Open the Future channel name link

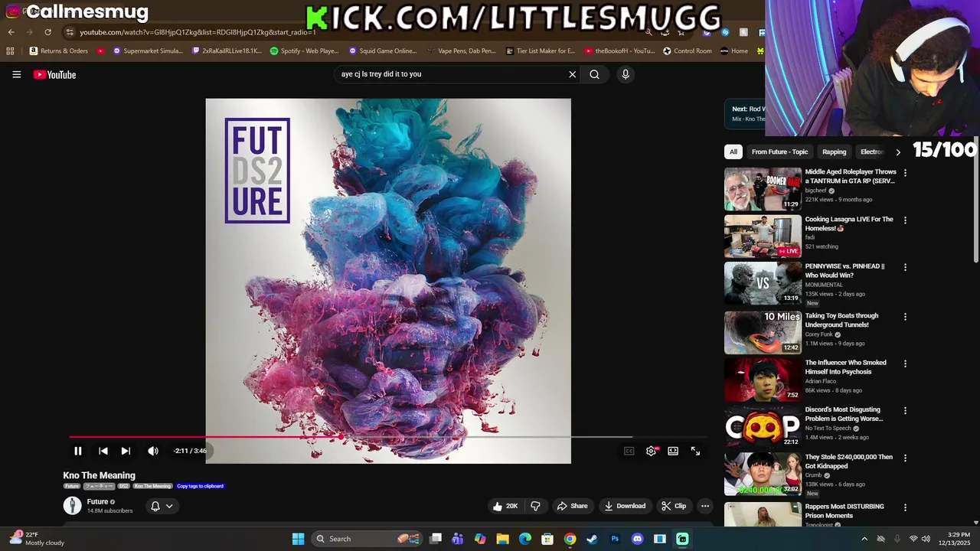[97, 502]
